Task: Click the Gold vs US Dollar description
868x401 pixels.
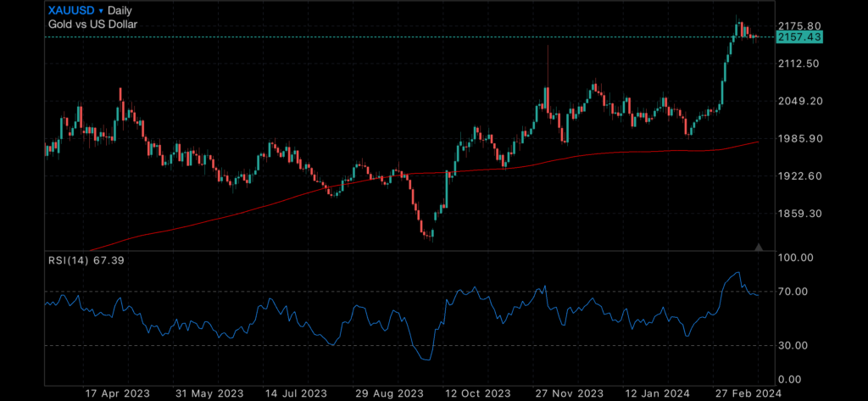Action: tap(92, 25)
